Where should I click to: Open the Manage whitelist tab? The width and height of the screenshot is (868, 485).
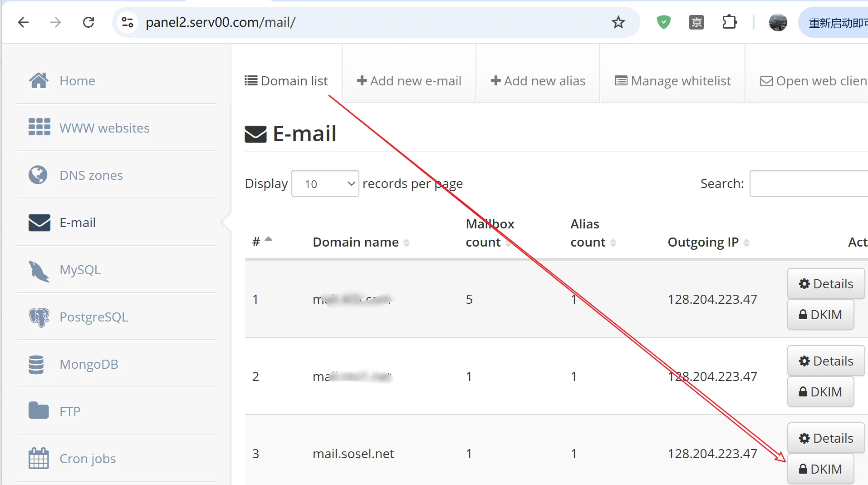coord(672,81)
